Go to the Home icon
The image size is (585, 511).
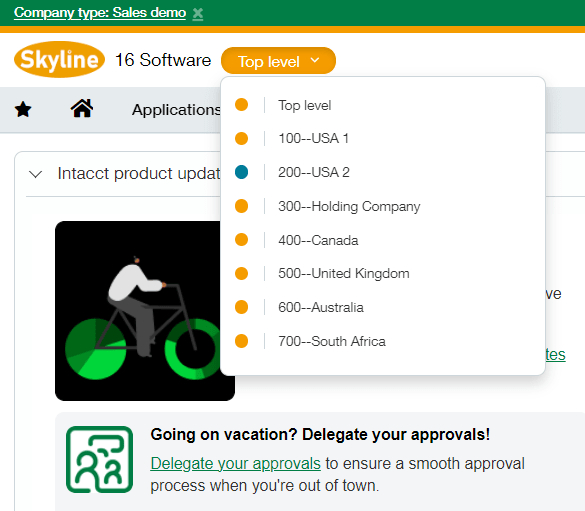(82, 109)
